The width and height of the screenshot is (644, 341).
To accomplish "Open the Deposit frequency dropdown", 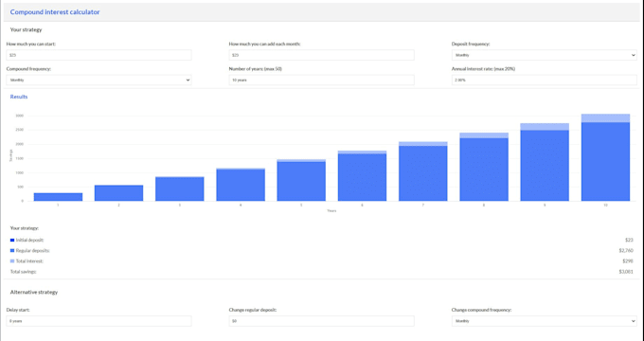I will pos(545,55).
